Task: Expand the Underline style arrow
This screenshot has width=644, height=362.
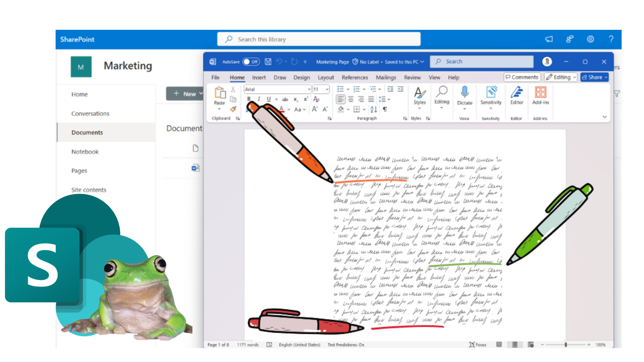Action: pyautogui.click(x=276, y=99)
